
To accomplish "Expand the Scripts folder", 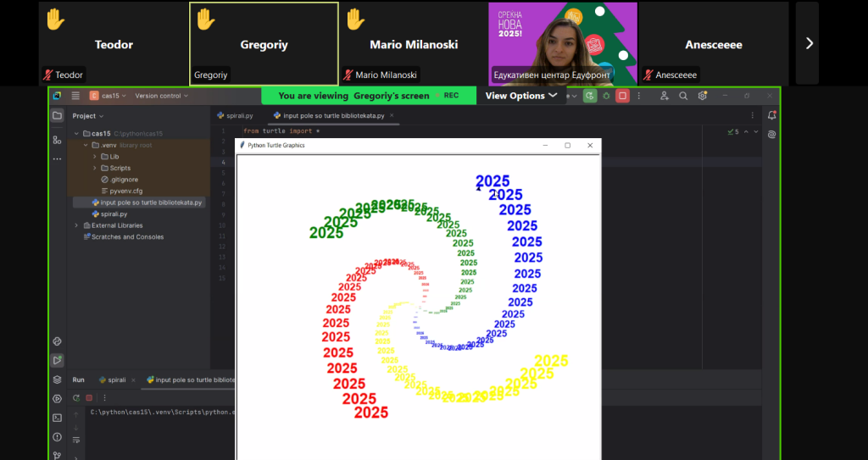I will pos(95,168).
